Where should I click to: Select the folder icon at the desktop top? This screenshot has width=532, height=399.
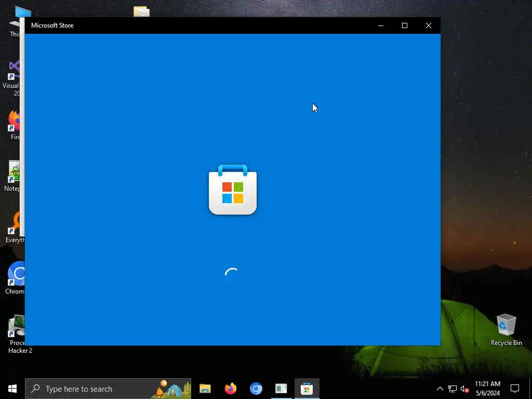tap(141, 11)
